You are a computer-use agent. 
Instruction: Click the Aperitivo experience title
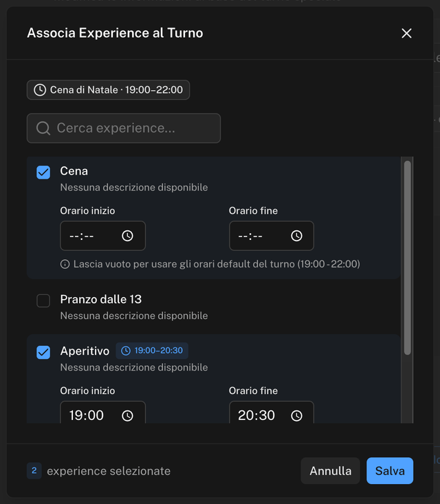85,351
